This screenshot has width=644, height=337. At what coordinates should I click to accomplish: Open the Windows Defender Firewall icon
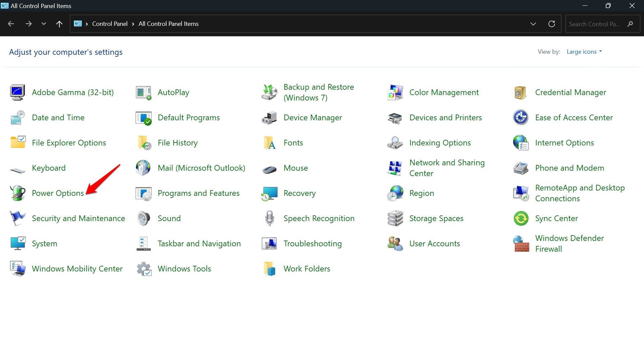tap(521, 244)
